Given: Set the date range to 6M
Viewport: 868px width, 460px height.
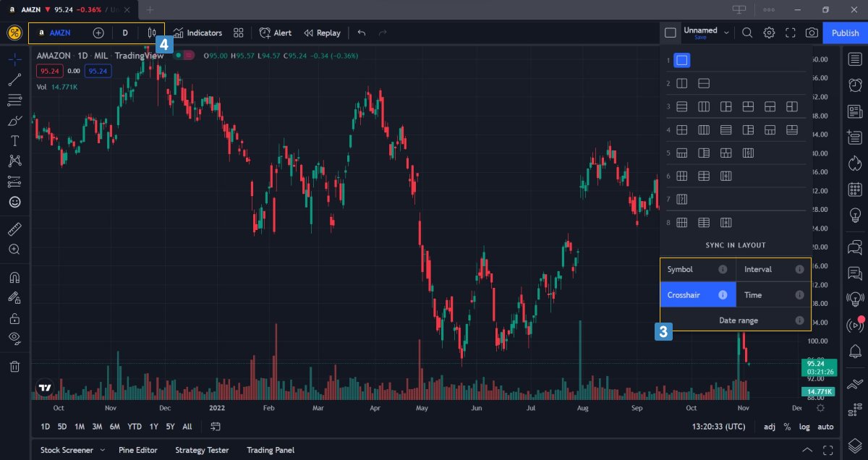Looking at the screenshot, I should tap(115, 427).
